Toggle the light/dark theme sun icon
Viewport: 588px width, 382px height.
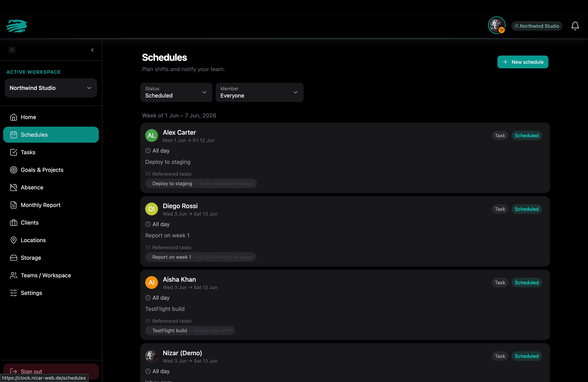click(x=12, y=50)
